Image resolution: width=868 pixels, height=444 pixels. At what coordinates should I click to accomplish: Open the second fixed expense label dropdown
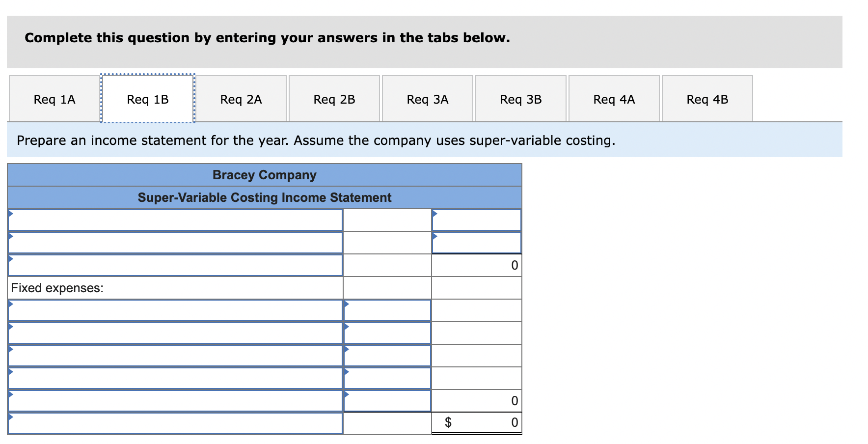pyautogui.click(x=175, y=333)
